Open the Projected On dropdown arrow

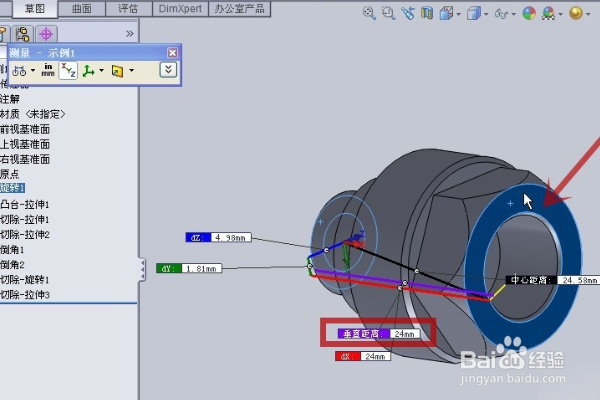pyautogui.click(x=132, y=70)
